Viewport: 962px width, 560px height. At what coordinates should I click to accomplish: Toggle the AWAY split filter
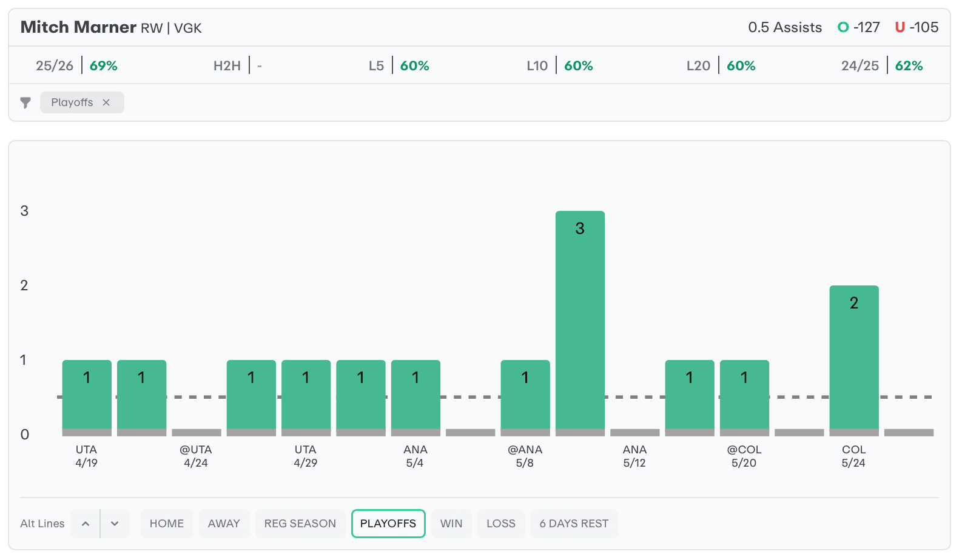224,524
